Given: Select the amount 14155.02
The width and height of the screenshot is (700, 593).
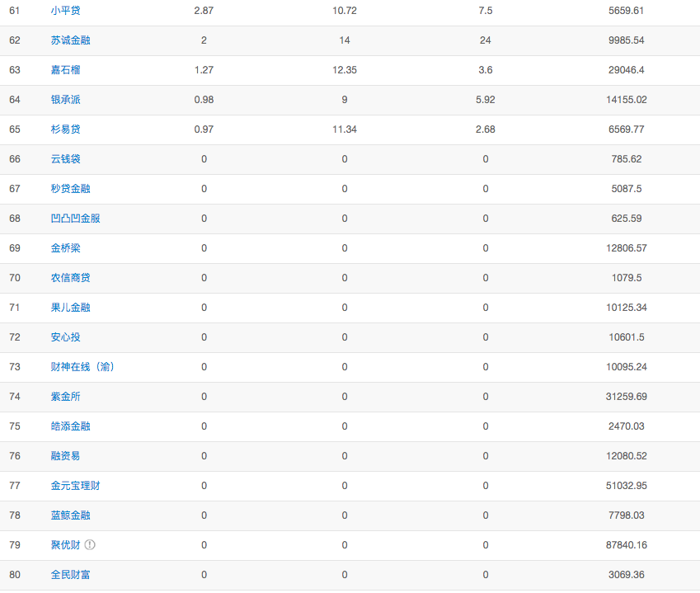Looking at the screenshot, I should coord(627,100).
